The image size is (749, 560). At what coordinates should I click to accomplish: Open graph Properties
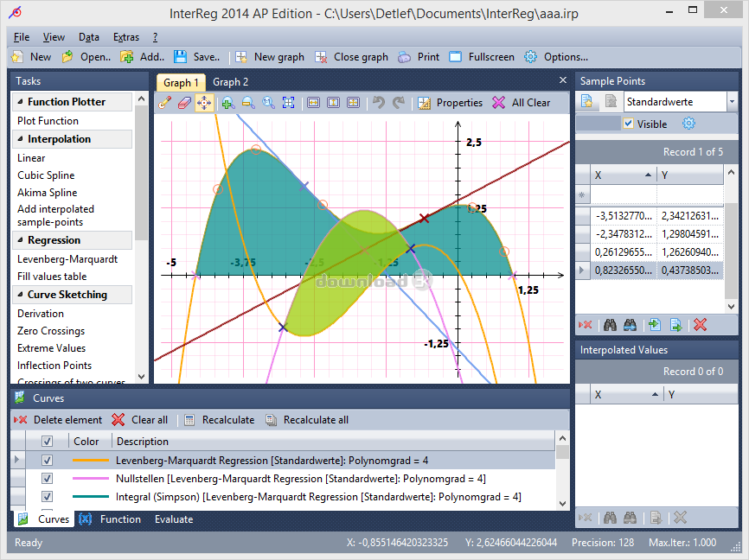click(450, 103)
